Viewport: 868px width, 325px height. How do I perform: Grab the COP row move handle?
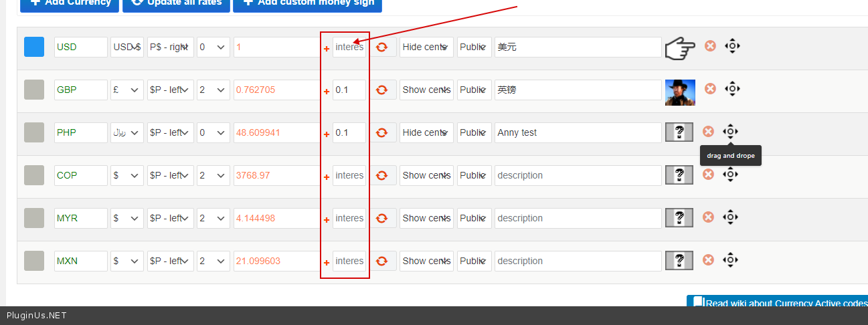pos(730,175)
